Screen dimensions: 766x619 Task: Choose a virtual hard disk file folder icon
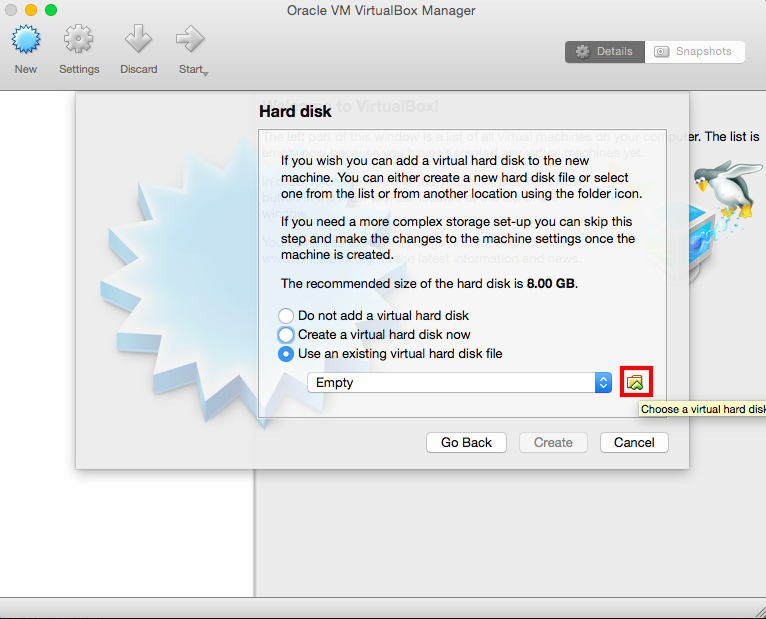pos(636,382)
